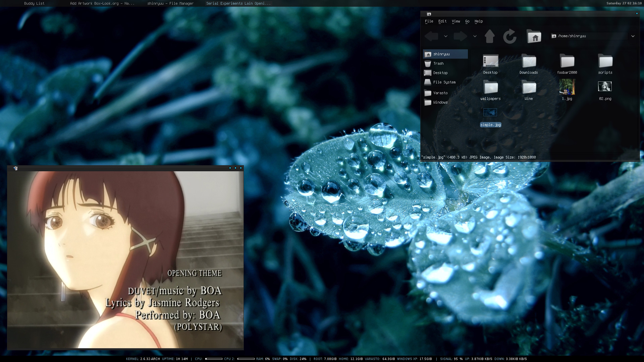Switch to Add Artwork Box-Look.org task
The height and width of the screenshot is (362, 644).
tap(102, 3)
